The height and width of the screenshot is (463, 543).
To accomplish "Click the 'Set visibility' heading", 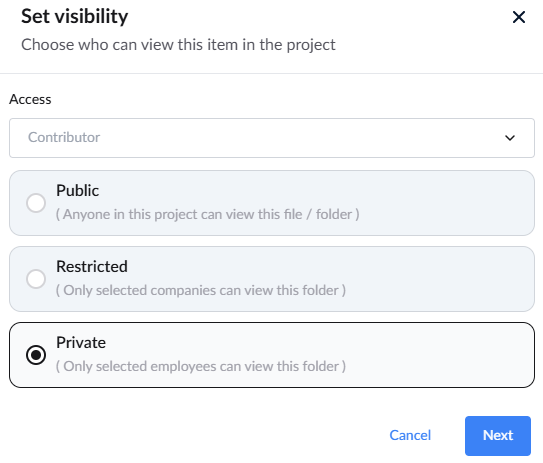I will coord(74,16).
